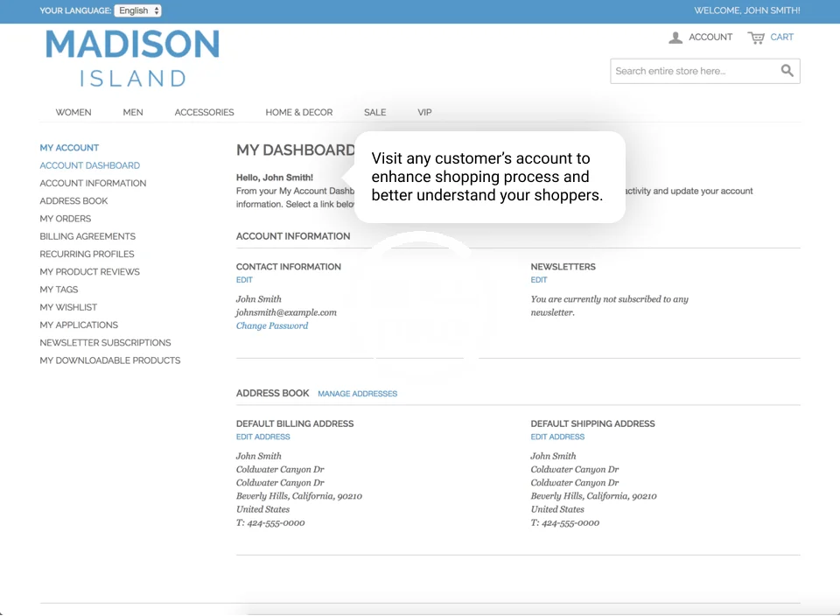The height and width of the screenshot is (616, 840).
Task: View My Orders in sidebar
Action: coord(65,219)
